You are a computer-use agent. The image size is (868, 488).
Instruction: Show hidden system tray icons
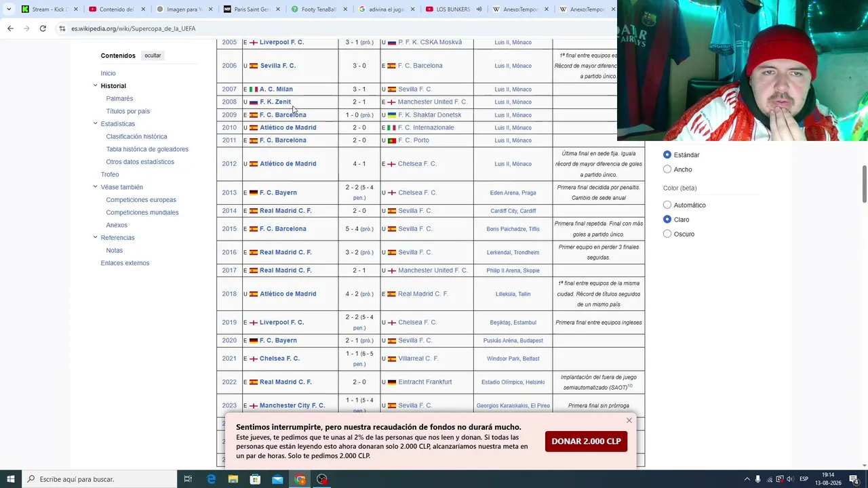(747, 479)
